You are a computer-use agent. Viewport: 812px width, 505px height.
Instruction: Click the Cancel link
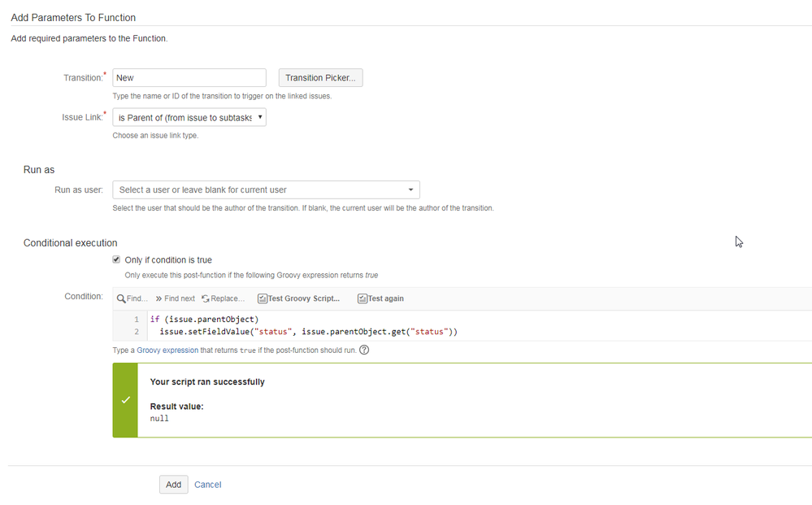click(x=207, y=485)
